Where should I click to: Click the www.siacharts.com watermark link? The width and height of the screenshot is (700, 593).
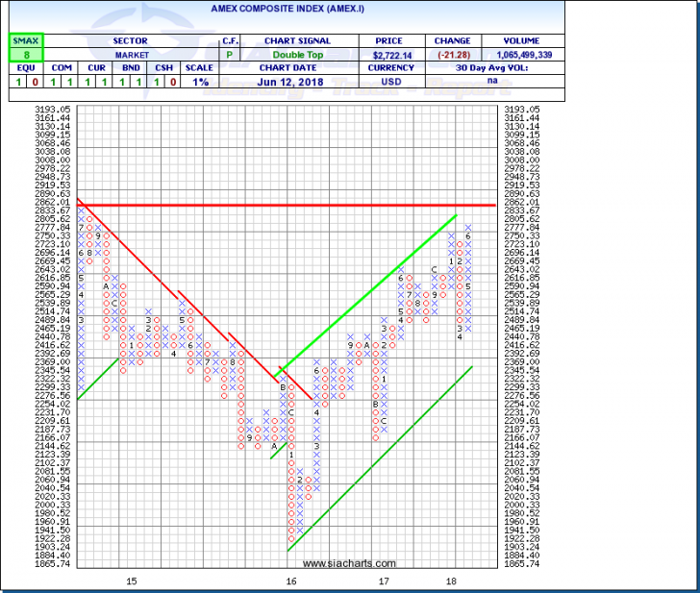click(x=351, y=564)
